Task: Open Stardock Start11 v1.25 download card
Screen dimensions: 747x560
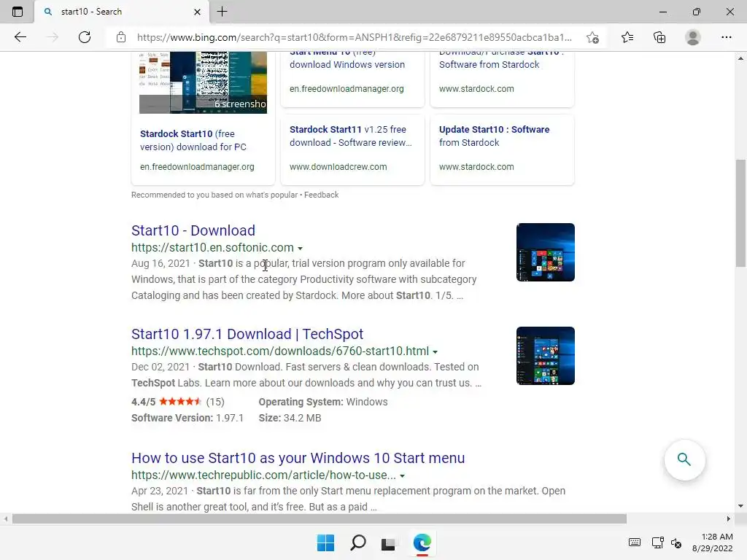Action: point(352,149)
